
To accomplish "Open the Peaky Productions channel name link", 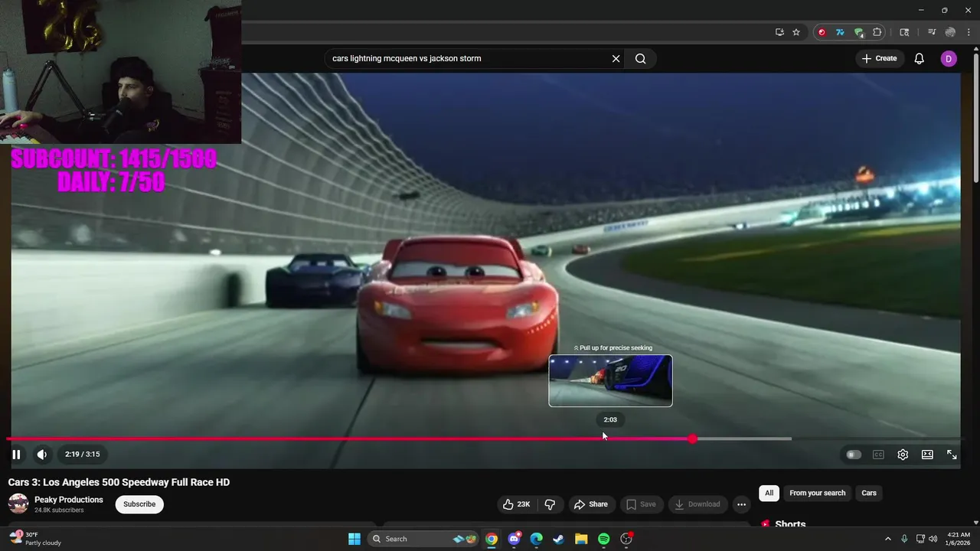I will tap(69, 500).
